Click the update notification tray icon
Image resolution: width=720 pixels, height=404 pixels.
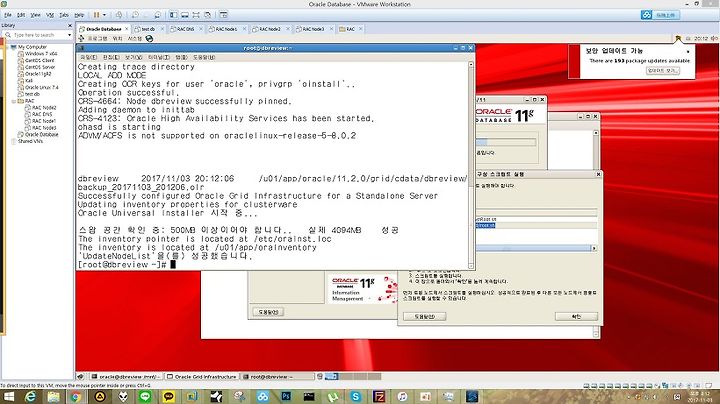678,39
